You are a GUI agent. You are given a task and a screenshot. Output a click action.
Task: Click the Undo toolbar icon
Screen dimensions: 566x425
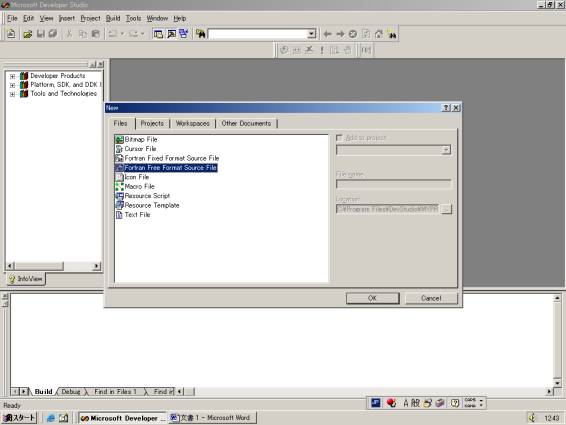tap(113, 34)
